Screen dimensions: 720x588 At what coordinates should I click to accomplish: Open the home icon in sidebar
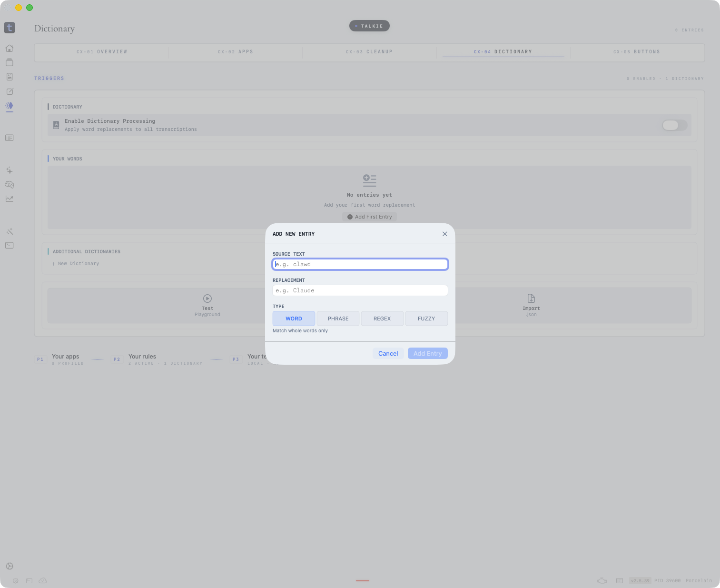point(10,48)
